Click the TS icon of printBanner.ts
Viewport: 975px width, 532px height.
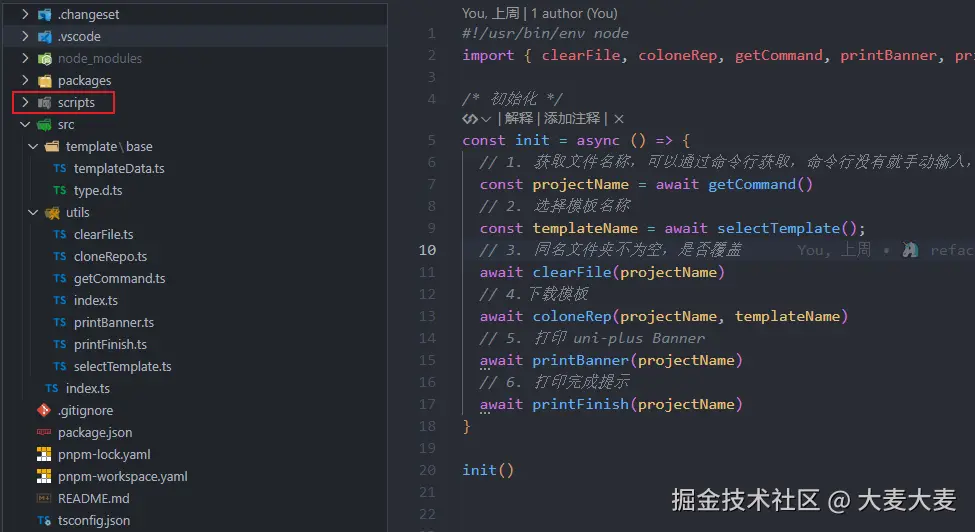point(60,322)
